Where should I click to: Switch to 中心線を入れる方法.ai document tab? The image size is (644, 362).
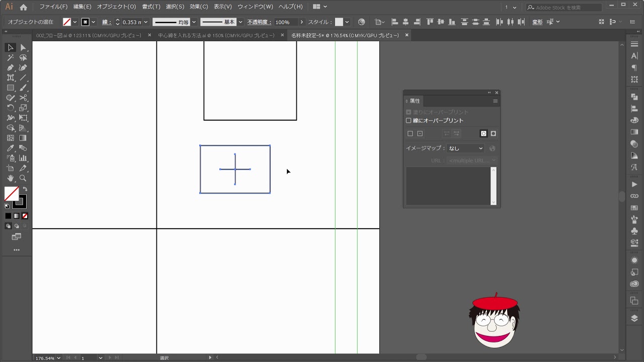click(x=216, y=36)
